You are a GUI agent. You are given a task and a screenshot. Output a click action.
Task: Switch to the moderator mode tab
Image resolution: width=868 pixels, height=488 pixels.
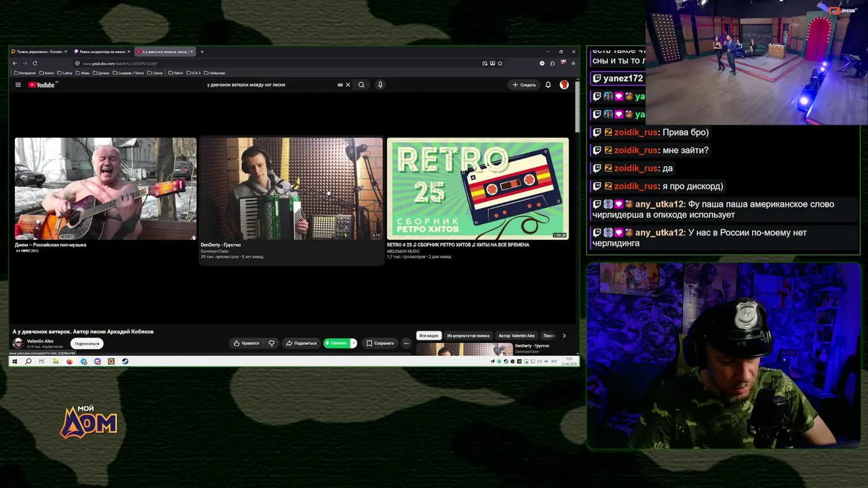(x=102, y=52)
